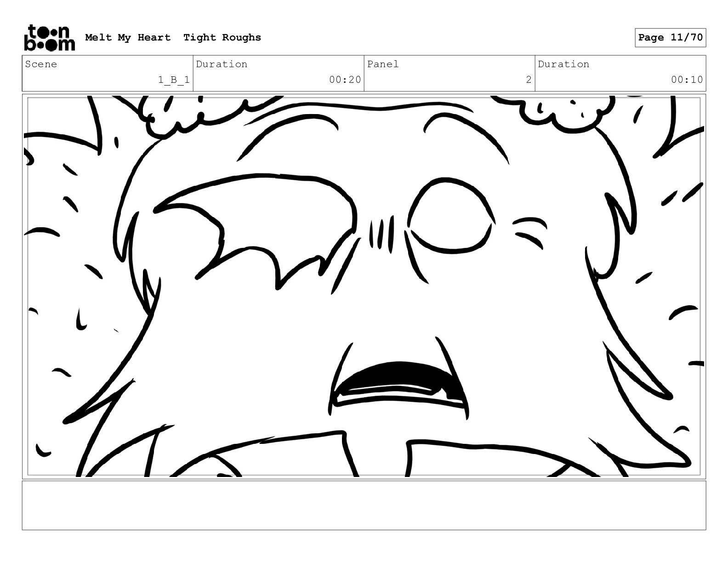Click the panel number '2'
Image resolution: width=728 pixels, height=563 pixels.
[x=529, y=80]
